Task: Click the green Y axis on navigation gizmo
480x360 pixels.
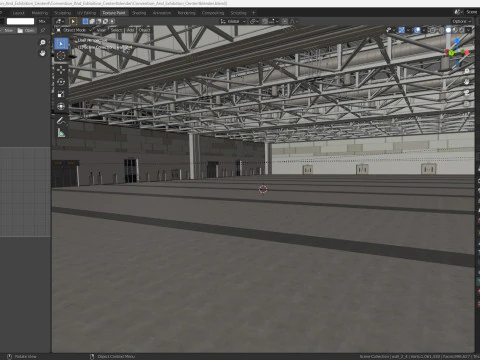Action: click(451, 53)
